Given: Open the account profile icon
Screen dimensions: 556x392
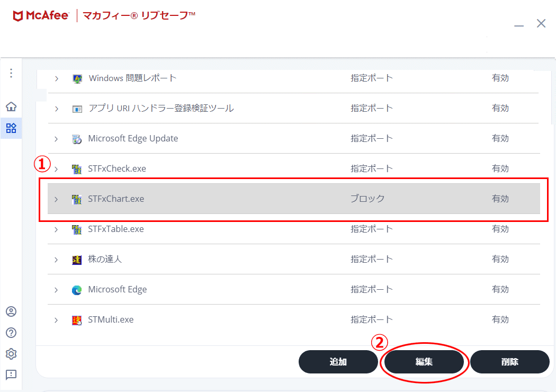Looking at the screenshot, I should (11, 311).
